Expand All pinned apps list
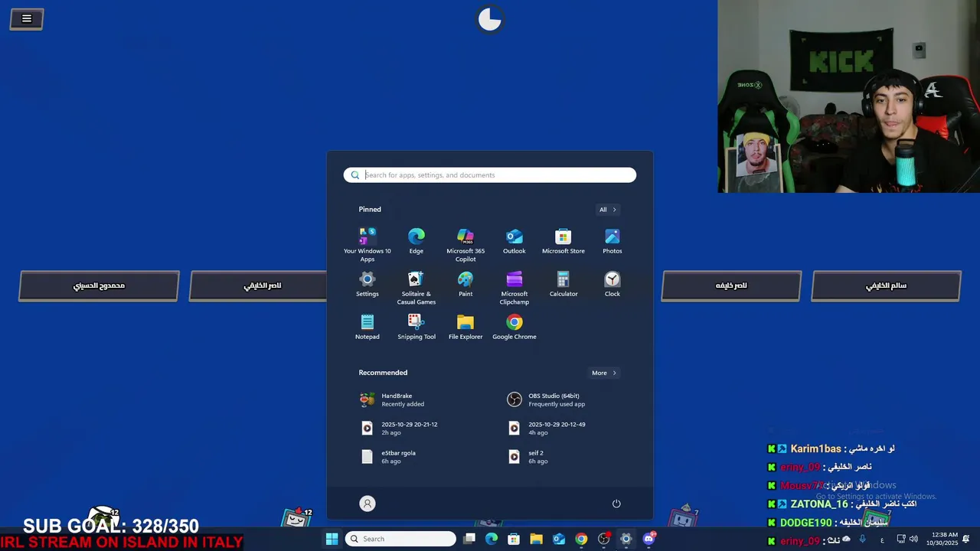The image size is (980, 551). click(x=607, y=210)
